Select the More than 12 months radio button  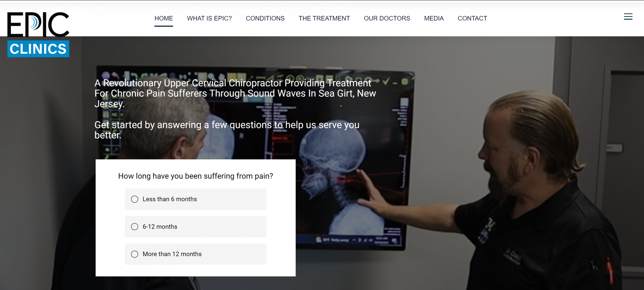tap(135, 254)
